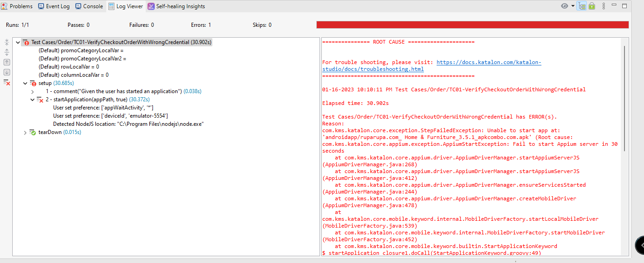Expand all nodes in the test results tree

point(6,51)
